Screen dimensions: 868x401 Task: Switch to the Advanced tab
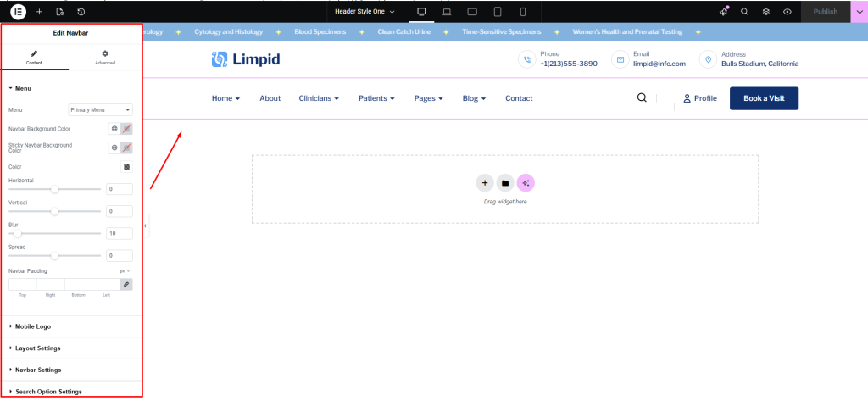[105, 57]
